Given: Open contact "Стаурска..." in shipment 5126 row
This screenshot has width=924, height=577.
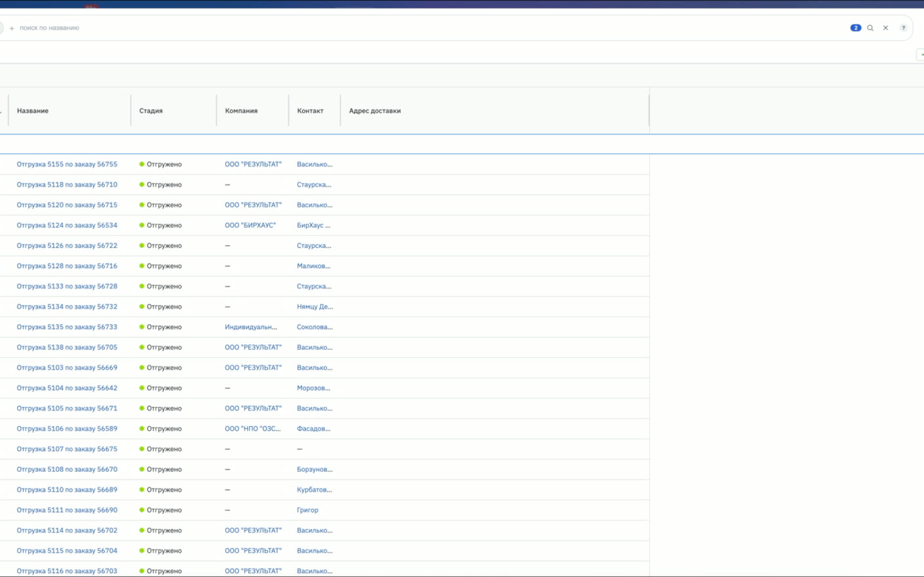Looking at the screenshot, I should [314, 246].
